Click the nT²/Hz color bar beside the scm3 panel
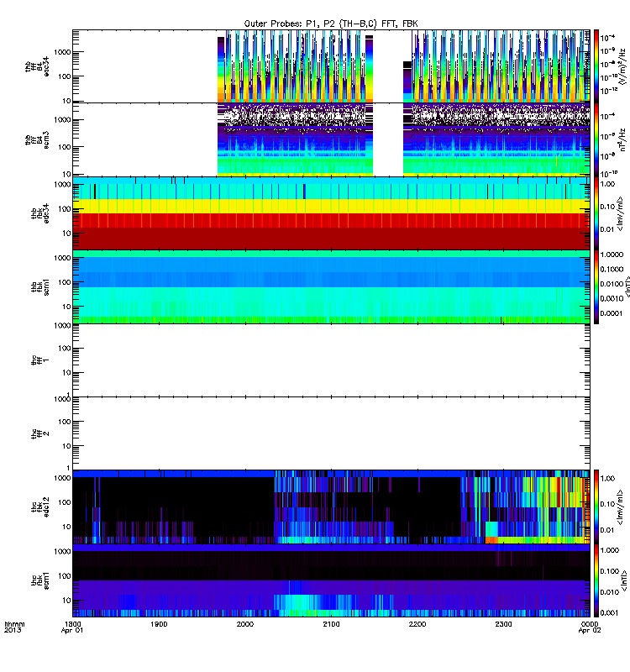 click(596, 139)
